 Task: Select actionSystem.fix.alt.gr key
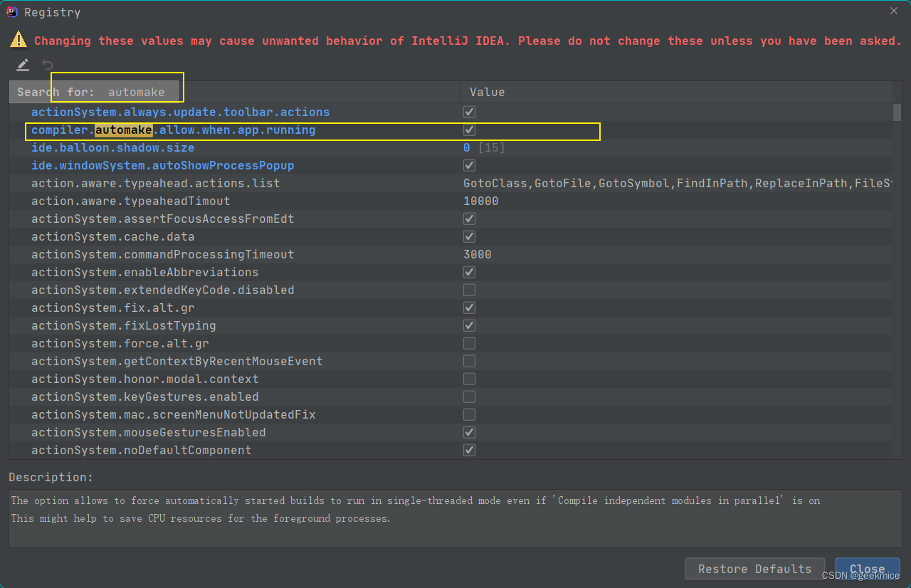[x=112, y=308]
